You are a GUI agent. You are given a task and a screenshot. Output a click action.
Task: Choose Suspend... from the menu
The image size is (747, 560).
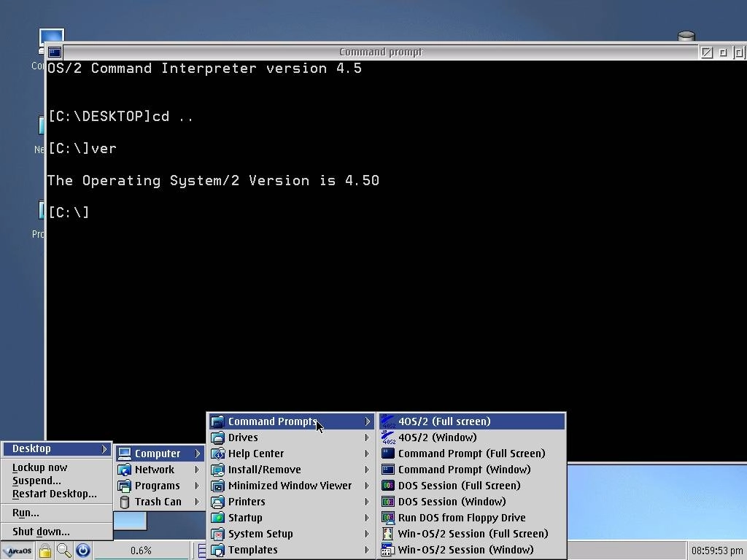36,481
